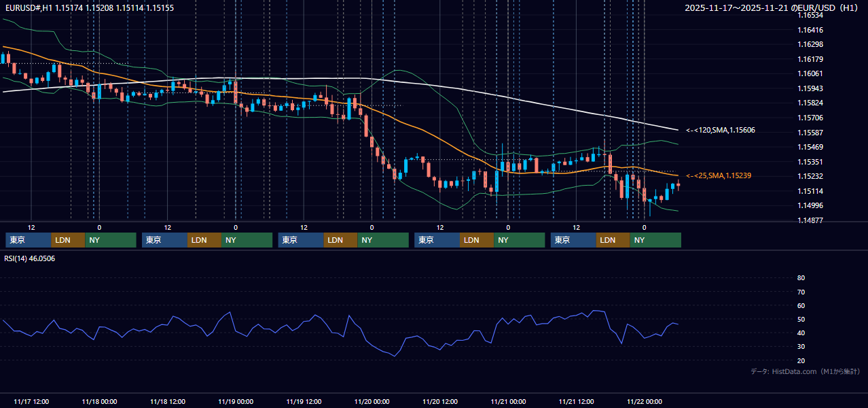Click price axis value 1.16534
Image resolution: width=868 pixels, height=408 pixels.
[810, 15]
